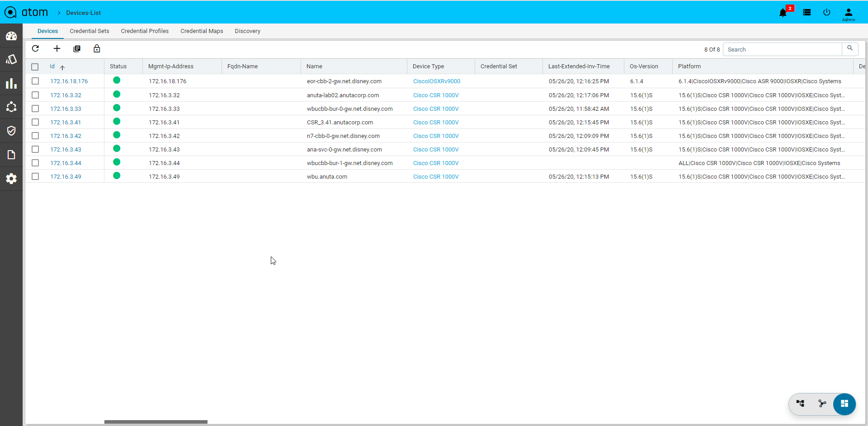Open the settings gear sidebar icon
The height and width of the screenshot is (426, 868).
[x=11, y=179]
